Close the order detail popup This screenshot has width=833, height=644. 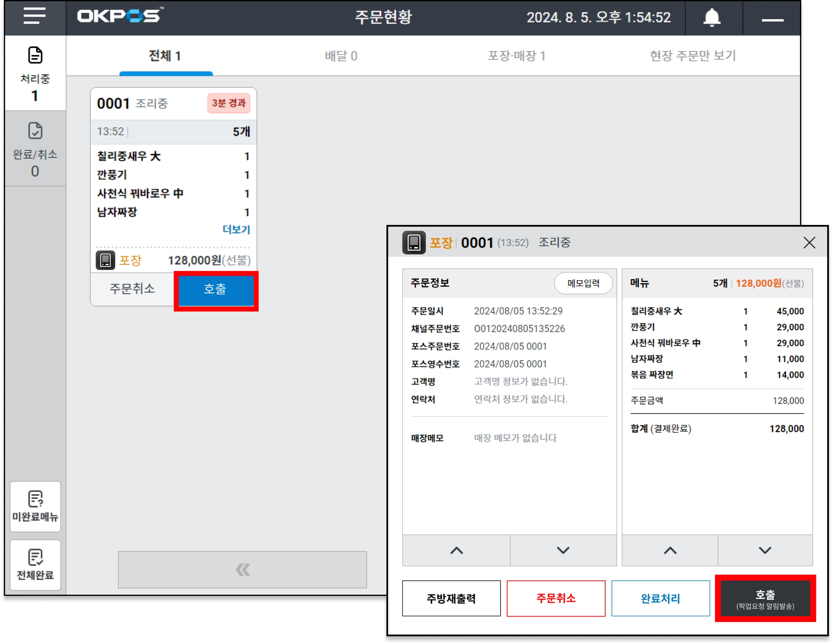[809, 243]
